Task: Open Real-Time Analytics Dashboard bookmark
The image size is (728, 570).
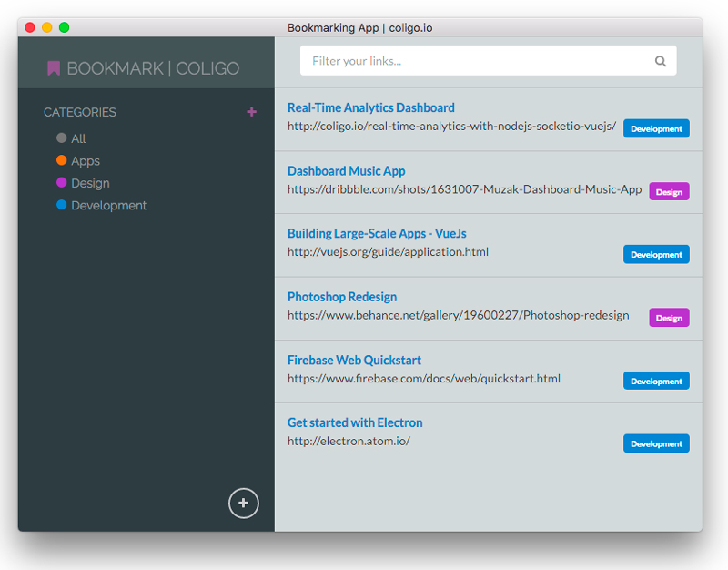Action: point(370,107)
